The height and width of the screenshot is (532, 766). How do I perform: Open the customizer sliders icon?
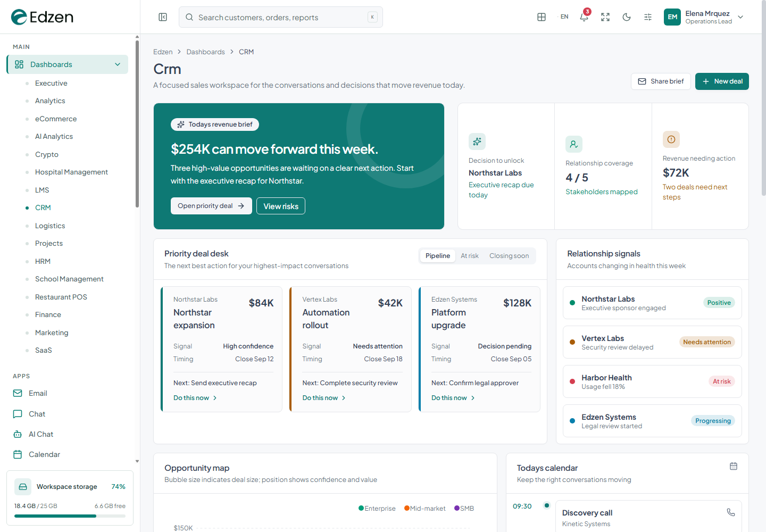click(x=648, y=17)
